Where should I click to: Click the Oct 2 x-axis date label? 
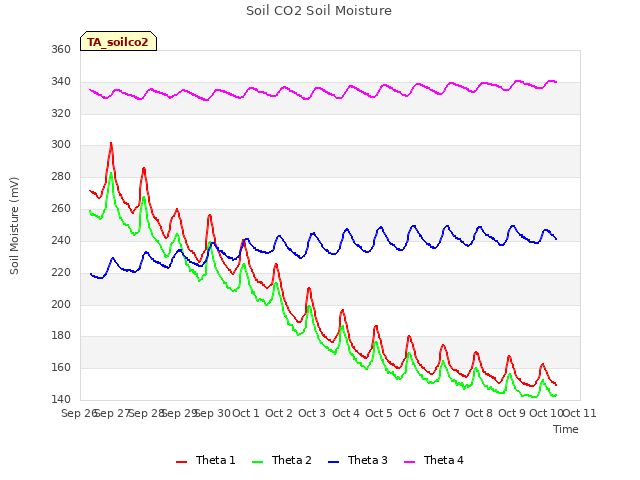[279, 413]
